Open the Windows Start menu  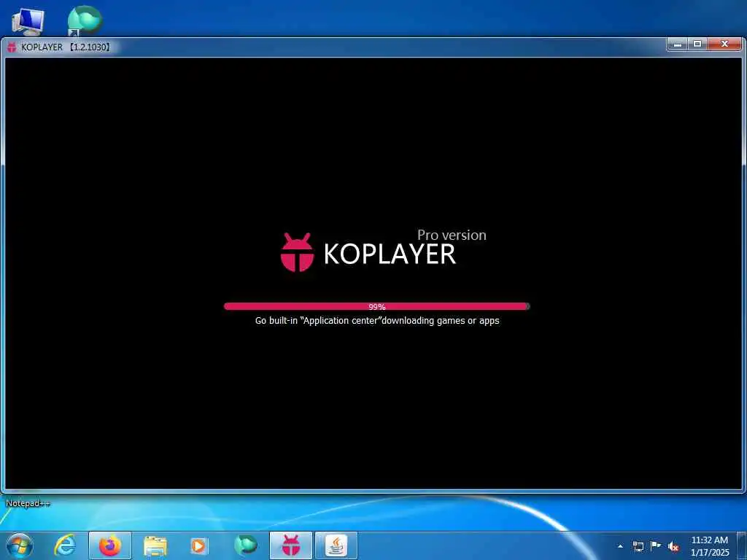20,545
